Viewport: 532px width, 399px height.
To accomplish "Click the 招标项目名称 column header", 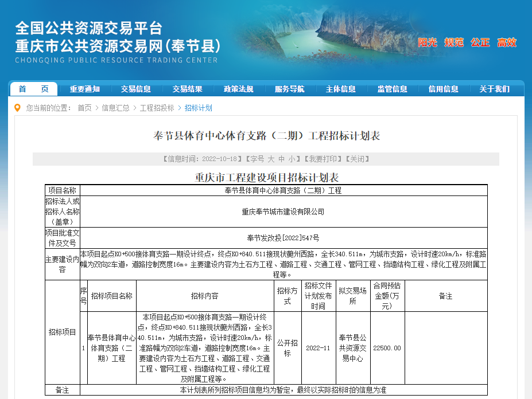I will coord(112,296).
